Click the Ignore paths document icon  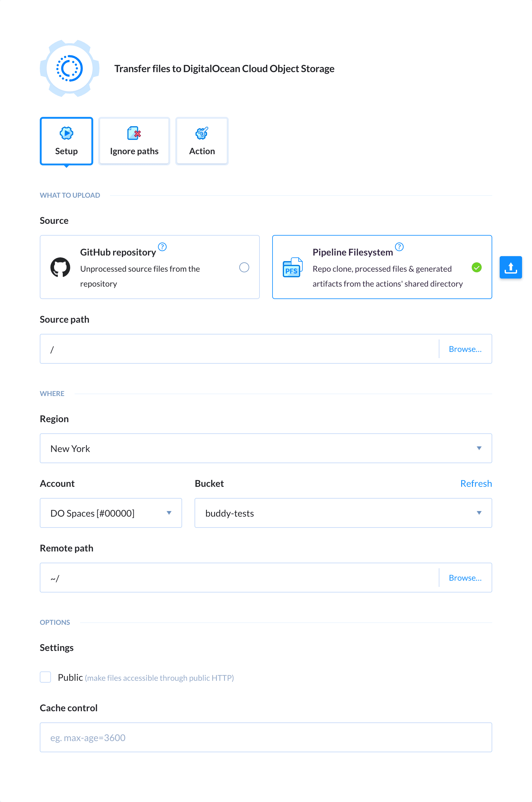point(134,133)
